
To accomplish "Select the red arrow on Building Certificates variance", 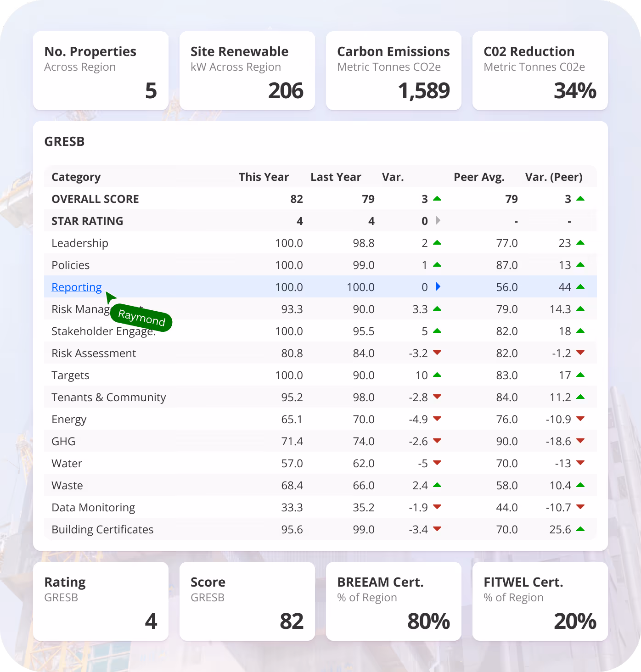I will [x=438, y=529].
